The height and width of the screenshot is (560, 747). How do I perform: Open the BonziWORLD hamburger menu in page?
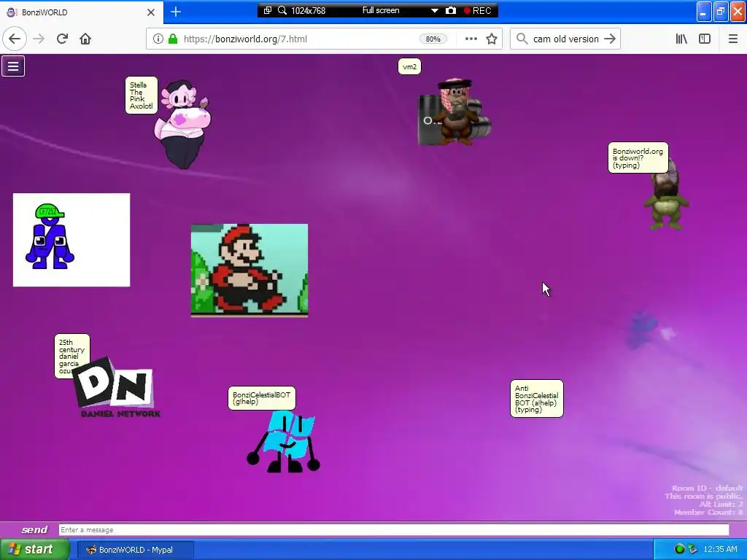[x=13, y=66]
